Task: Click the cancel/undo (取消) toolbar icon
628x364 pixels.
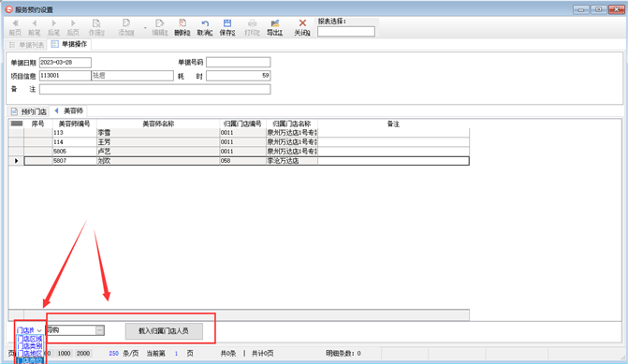Action: pos(205,23)
